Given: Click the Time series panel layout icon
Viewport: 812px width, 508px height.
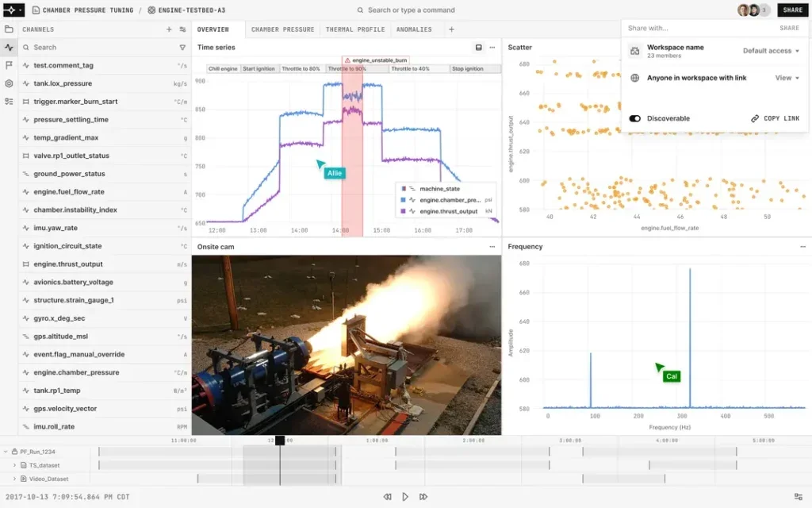Looking at the screenshot, I should click(478, 48).
